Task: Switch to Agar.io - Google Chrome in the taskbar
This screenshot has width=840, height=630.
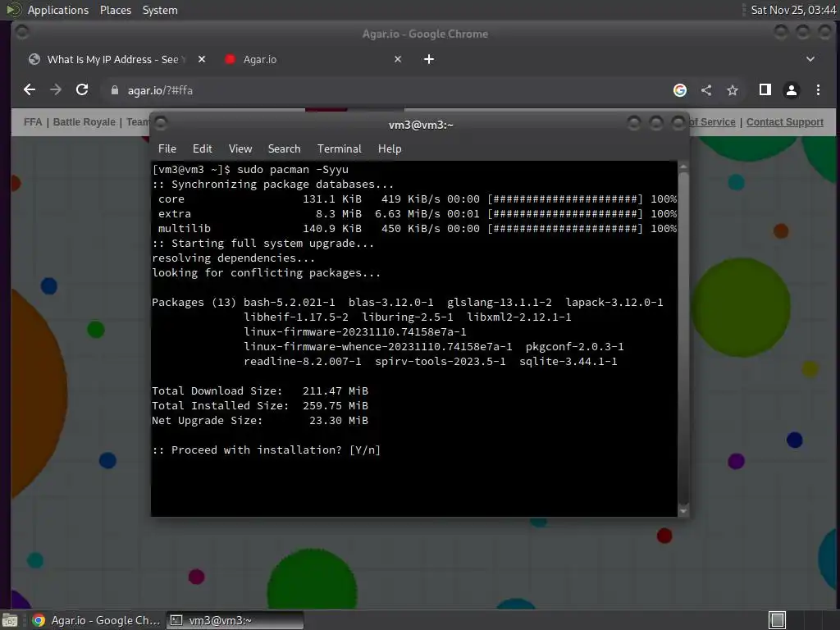Action: click(x=97, y=620)
